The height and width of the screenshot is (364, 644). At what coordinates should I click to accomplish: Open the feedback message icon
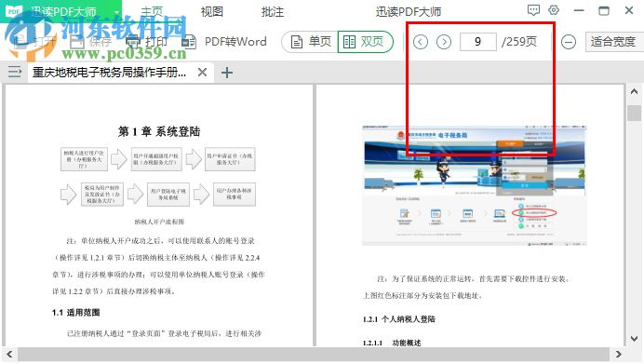coord(533,10)
